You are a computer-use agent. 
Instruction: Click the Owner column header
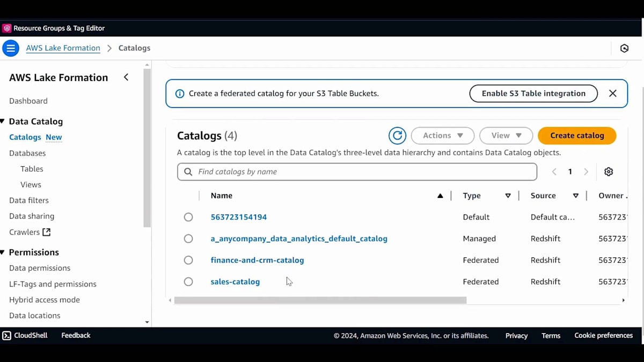point(611,196)
